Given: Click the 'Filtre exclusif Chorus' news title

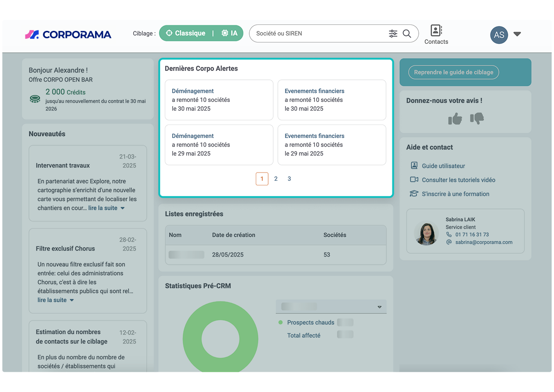Looking at the screenshot, I should click(66, 249).
